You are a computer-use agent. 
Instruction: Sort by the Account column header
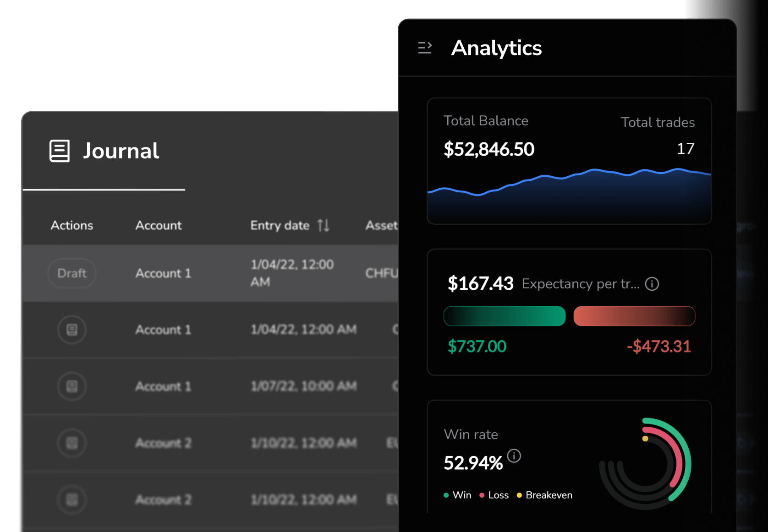(x=158, y=225)
